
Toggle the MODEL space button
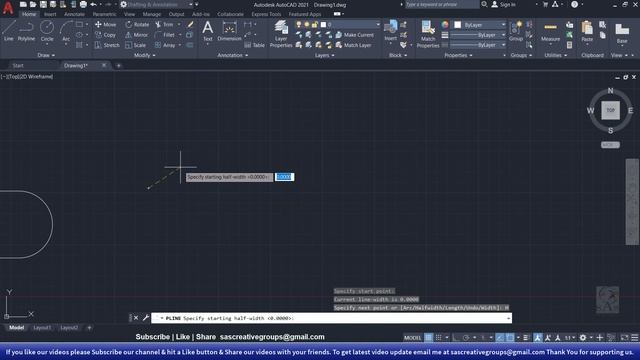coord(412,338)
